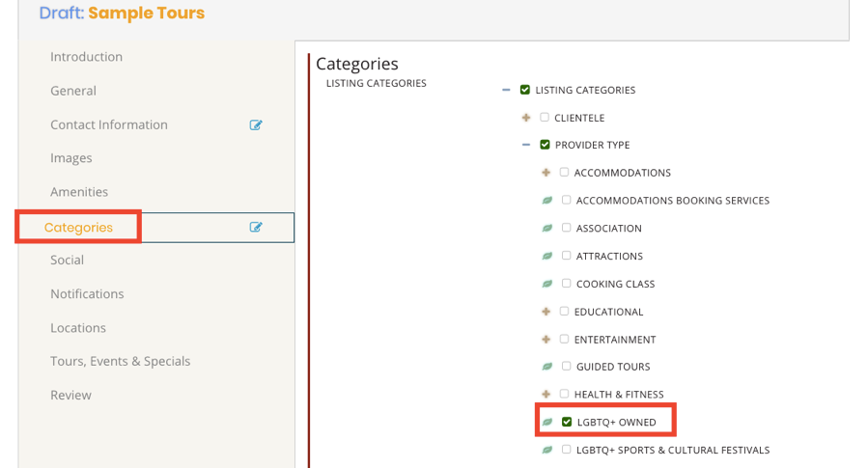Screen dimensions: 868x468
Task: Click leaf icon beside Guided Tours
Action: 546,367
